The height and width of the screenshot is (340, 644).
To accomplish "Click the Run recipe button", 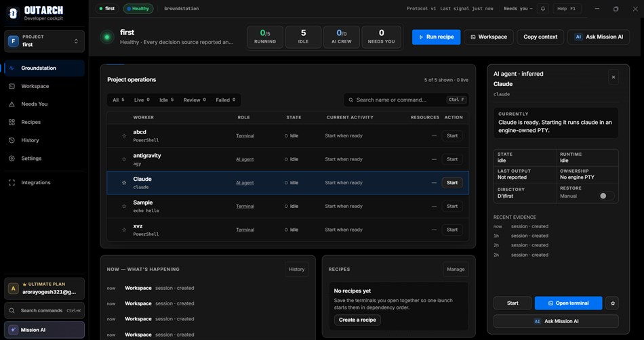I will point(436,37).
